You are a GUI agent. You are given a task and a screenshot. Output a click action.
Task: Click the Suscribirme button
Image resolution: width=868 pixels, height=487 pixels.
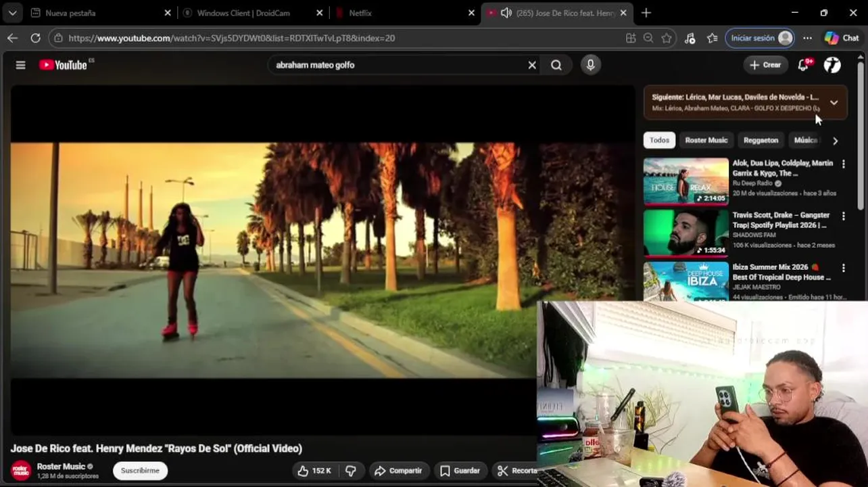pos(140,471)
